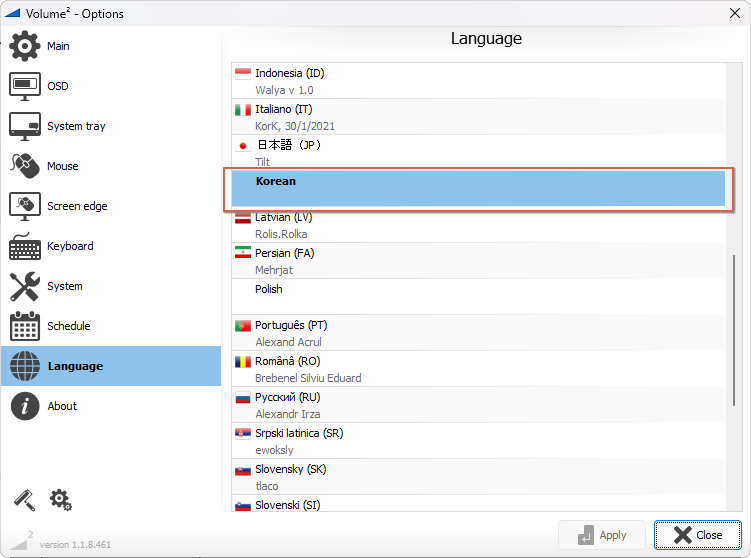Select Português (PT) language
Screen dimensions: 751x558
pos(478,332)
